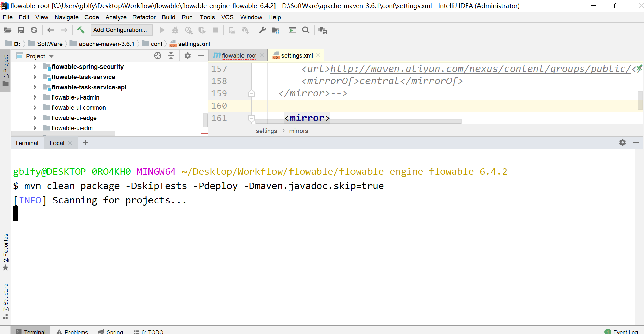The width and height of the screenshot is (644, 334).
Task: Hide the Terminal panel with minus icon
Action: pos(636,142)
